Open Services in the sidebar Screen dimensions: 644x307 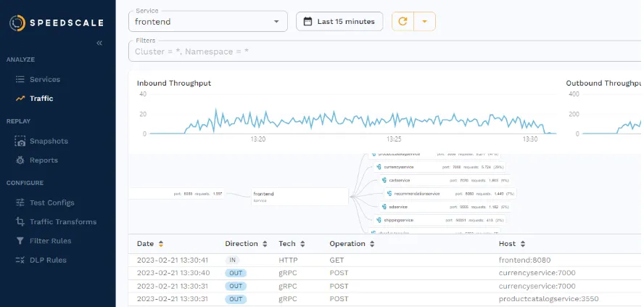45,79
